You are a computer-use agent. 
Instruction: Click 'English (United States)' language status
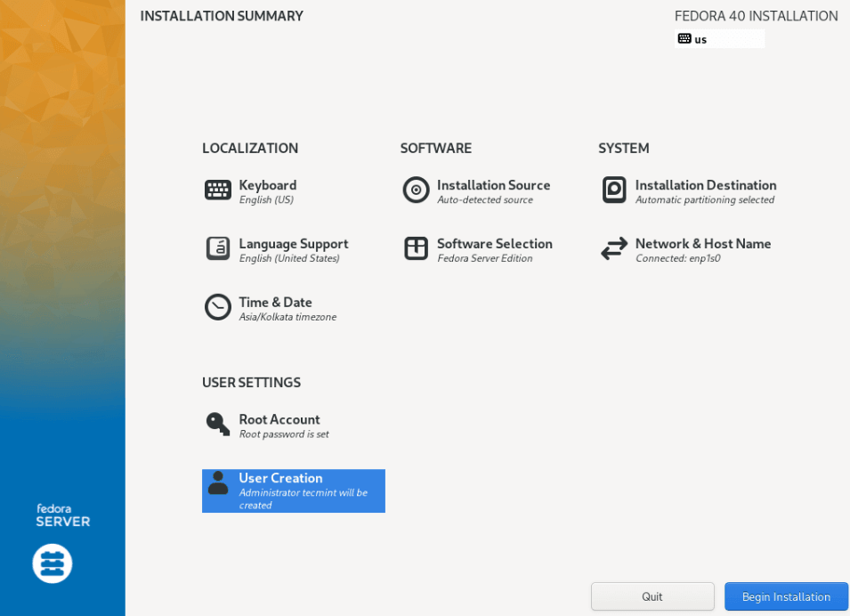tap(289, 258)
